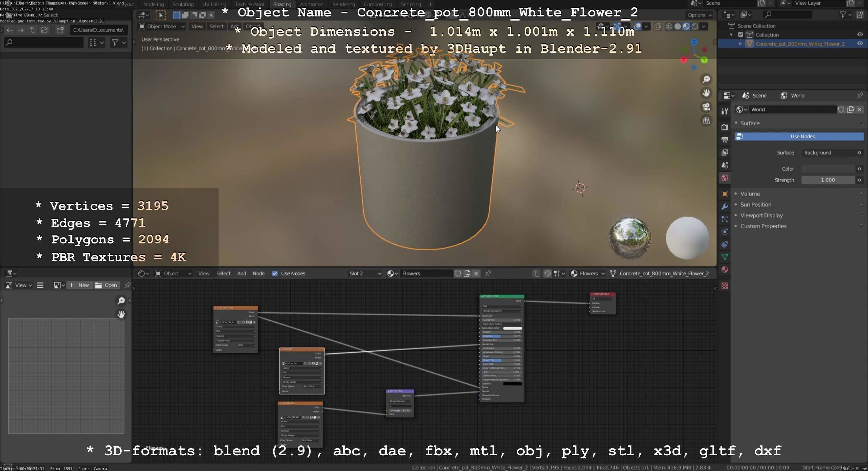Open the Output properties tab
The image size is (868, 471).
(725, 140)
